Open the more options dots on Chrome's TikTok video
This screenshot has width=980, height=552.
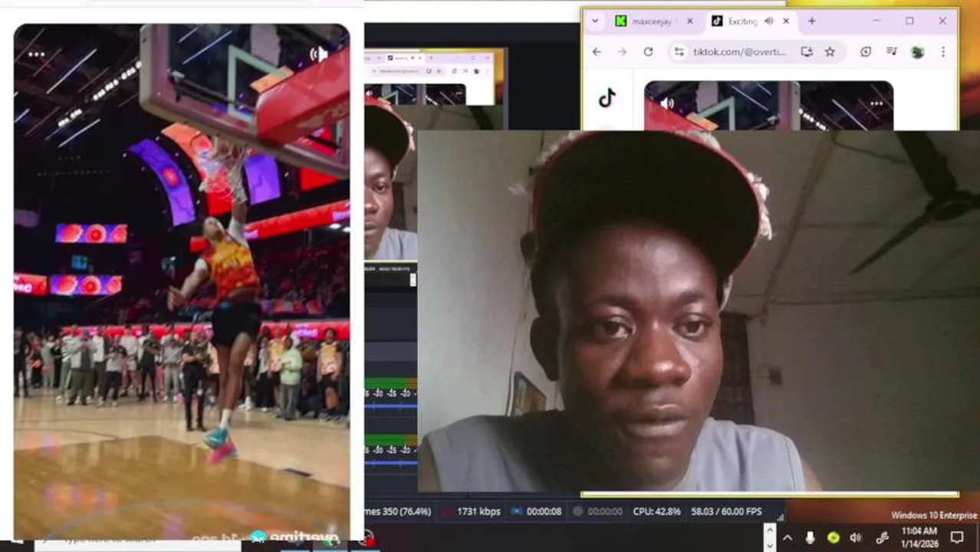tap(876, 103)
